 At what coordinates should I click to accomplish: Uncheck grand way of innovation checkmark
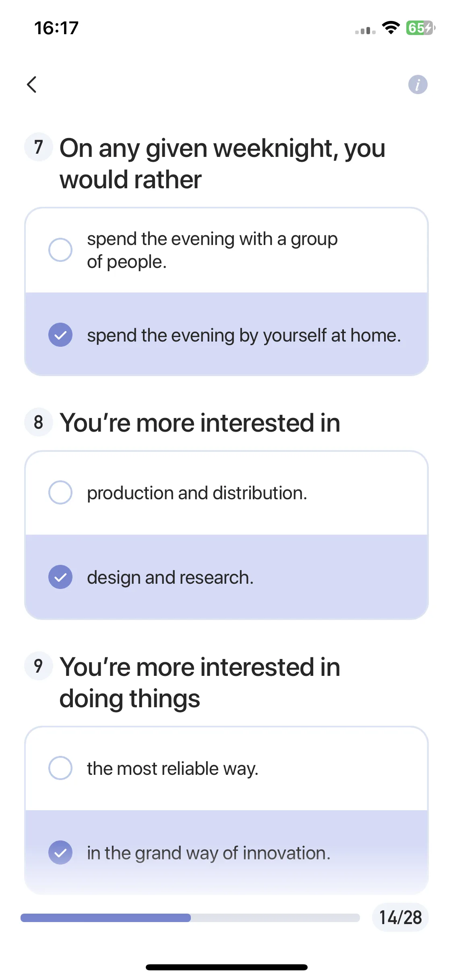60,852
